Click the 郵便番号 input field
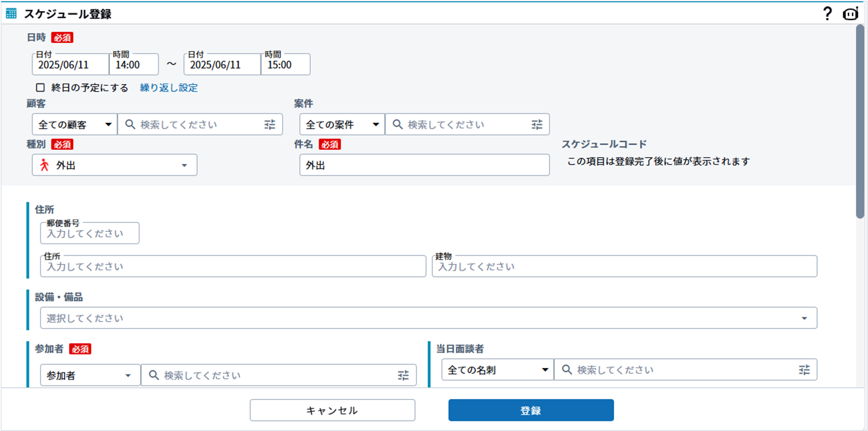The width and height of the screenshot is (868, 431). [x=90, y=233]
